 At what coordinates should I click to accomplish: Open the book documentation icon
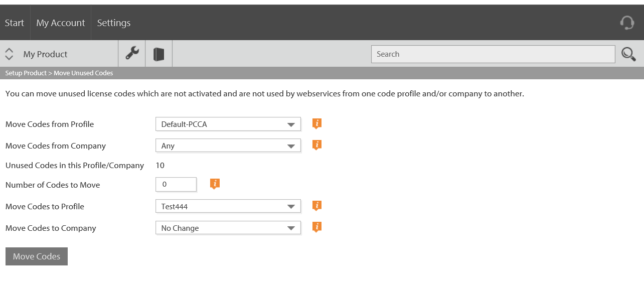click(159, 54)
